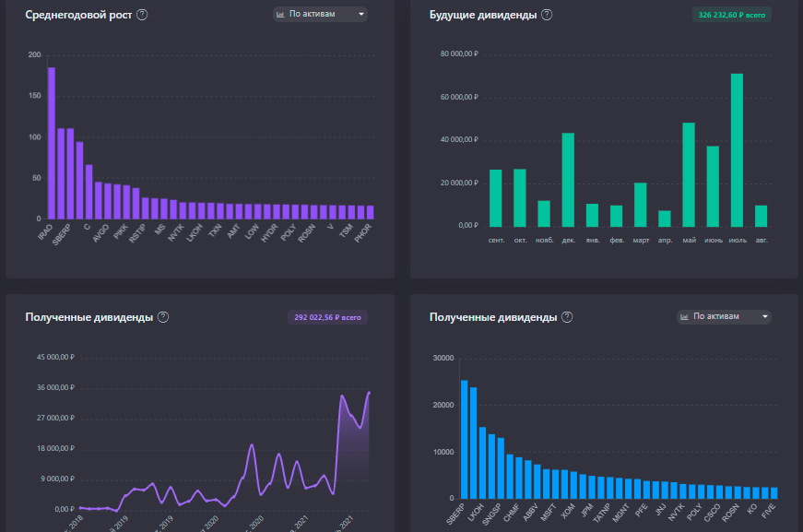The width and height of the screenshot is (803, 532).
Task: Select the июль bar in future dividends
Action: coord(737,150)
